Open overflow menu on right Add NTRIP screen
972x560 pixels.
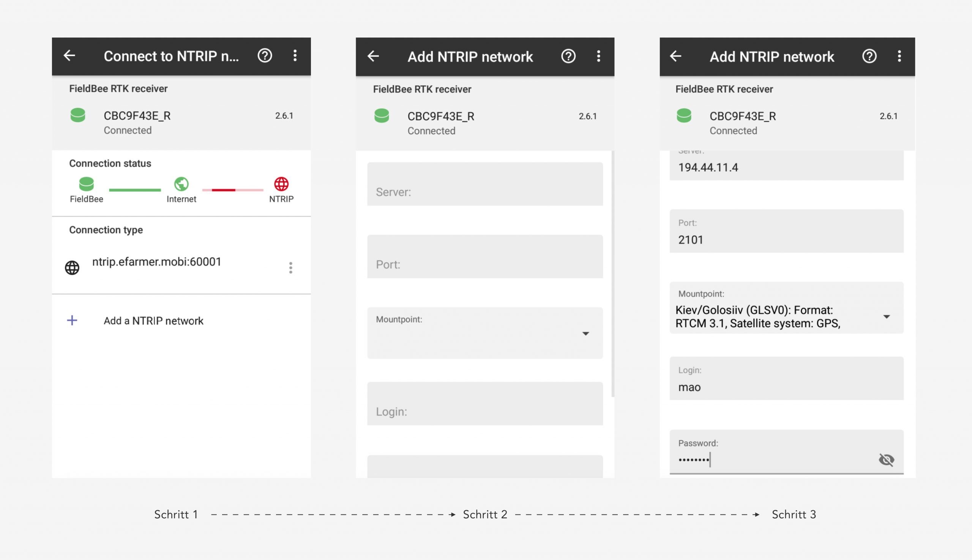[x=899, y=57]
